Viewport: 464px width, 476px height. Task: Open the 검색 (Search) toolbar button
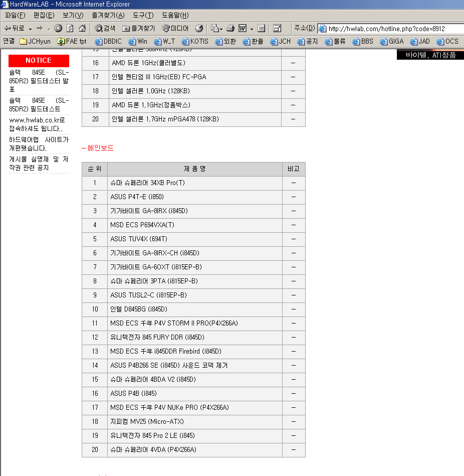click(105, 29)
